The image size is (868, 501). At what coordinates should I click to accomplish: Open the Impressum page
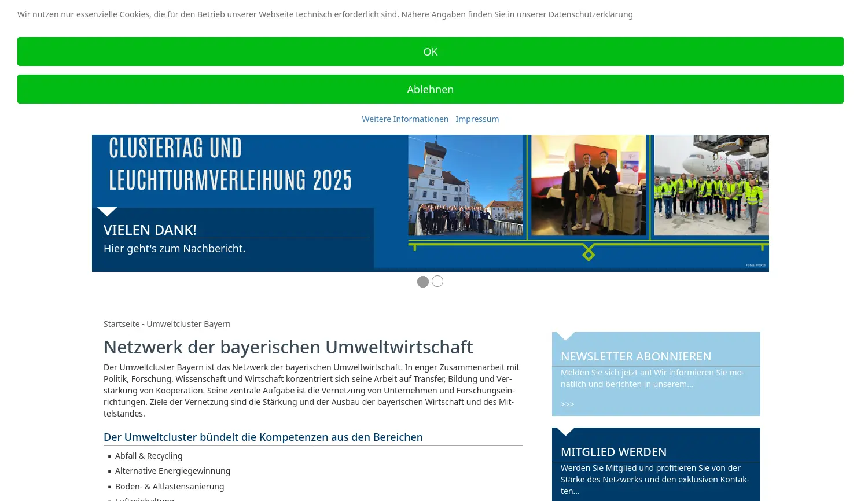(x=477, y=119)
